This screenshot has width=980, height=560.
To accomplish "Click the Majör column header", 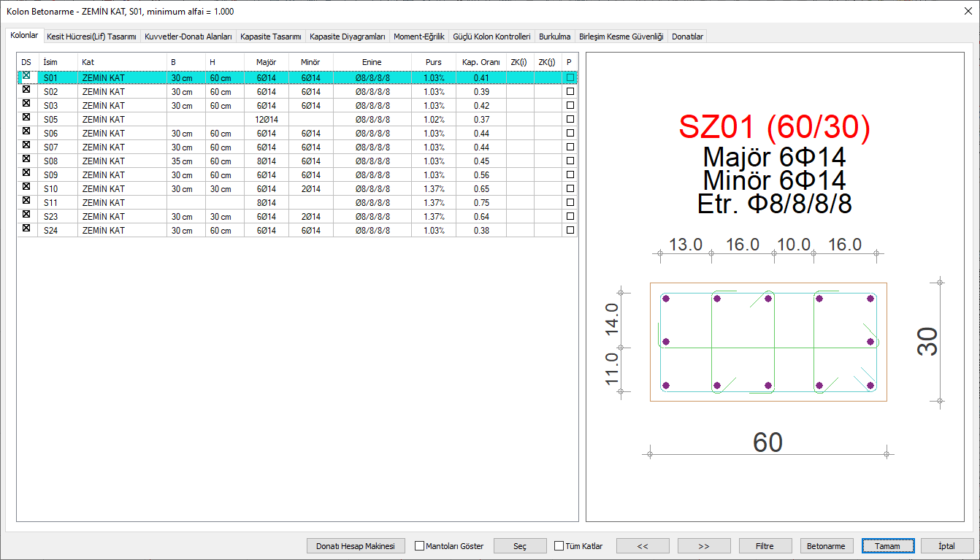I will [x=267, y=62].
